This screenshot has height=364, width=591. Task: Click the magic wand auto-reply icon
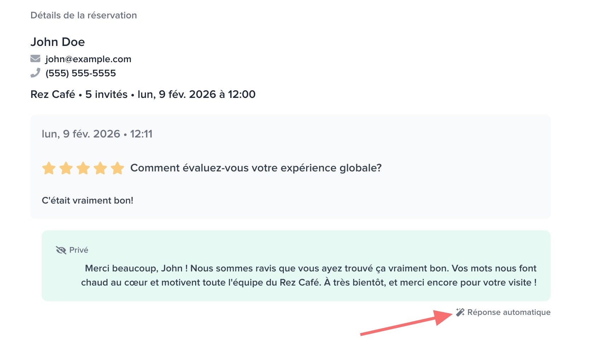click(x=460, y=312)
